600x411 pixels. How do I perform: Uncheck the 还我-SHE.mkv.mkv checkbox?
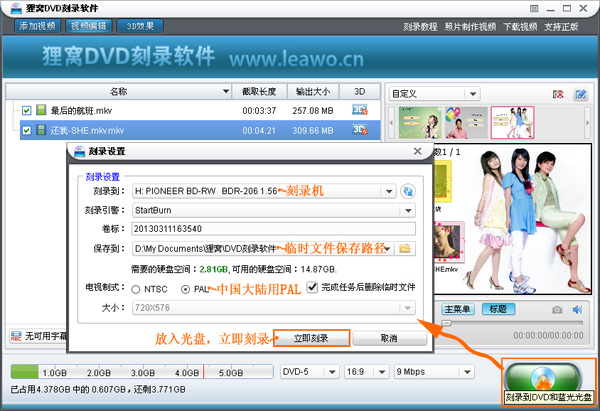(26, 130)
